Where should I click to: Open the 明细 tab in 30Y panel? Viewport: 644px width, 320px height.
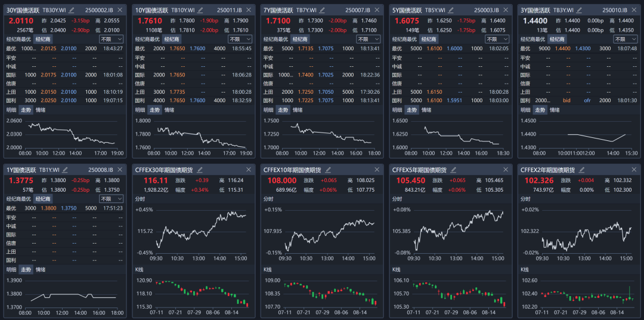(11, 110)
